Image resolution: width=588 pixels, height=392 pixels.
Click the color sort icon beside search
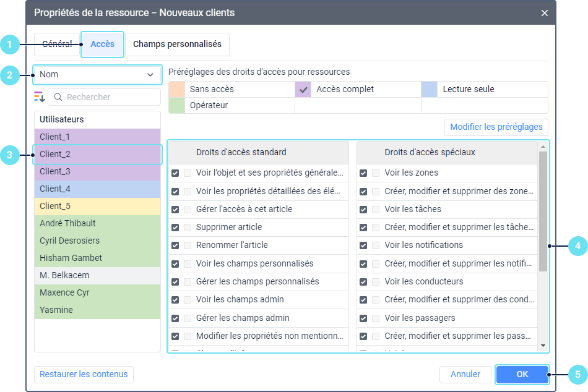pyautogui.click(x=40, y=97)
